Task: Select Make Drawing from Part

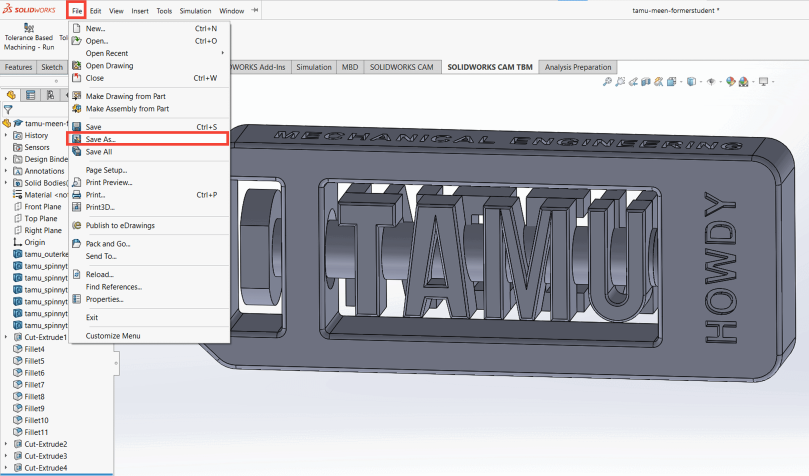Action: tap(150, 96)
